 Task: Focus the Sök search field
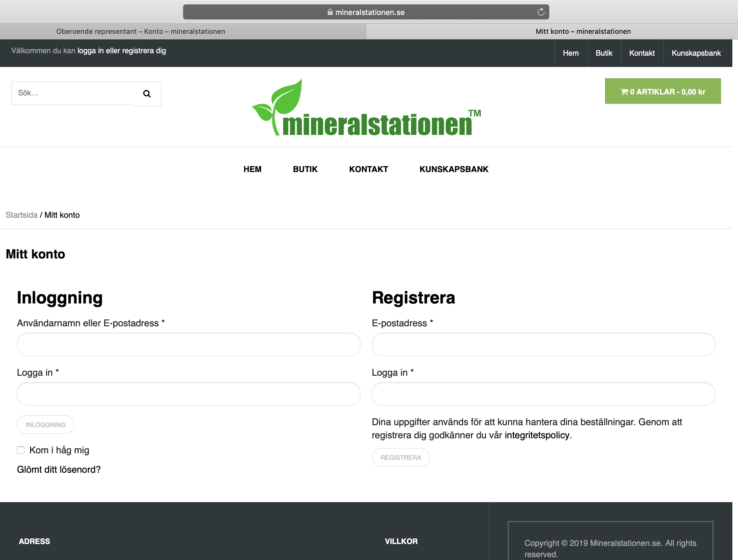(x=72, y=93)
